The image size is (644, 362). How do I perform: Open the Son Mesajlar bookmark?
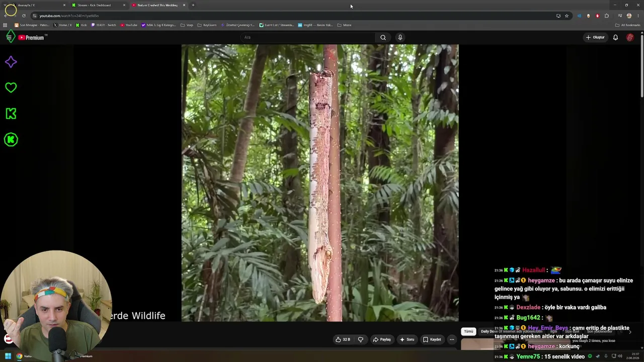point(32,25)
